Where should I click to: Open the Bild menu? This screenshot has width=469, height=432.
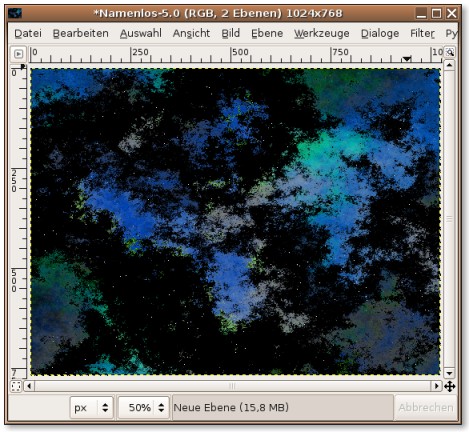coord(231,33)
